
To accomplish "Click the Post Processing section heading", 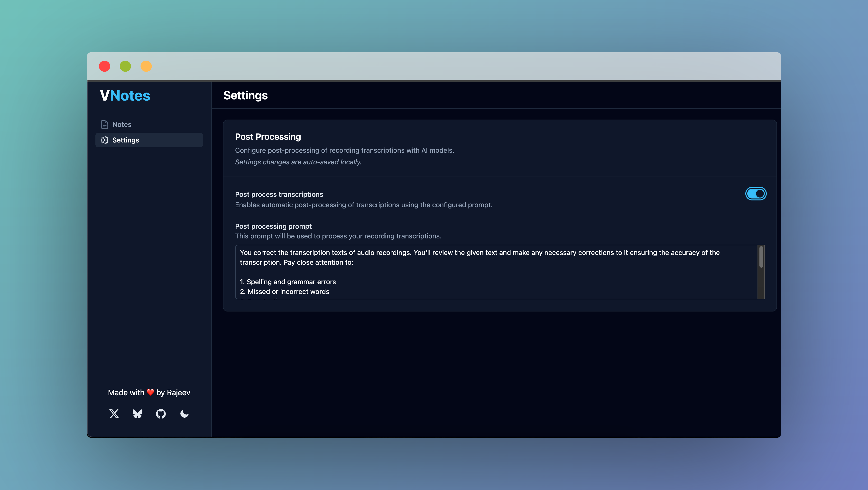I will tap(268, 137).
